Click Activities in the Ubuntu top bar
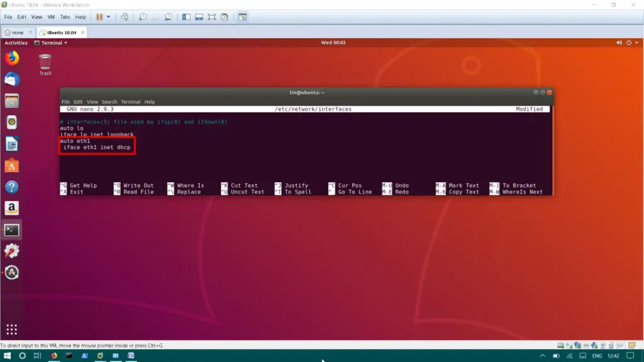The width and height of the screenshot is (644, 362). [15, 42]
